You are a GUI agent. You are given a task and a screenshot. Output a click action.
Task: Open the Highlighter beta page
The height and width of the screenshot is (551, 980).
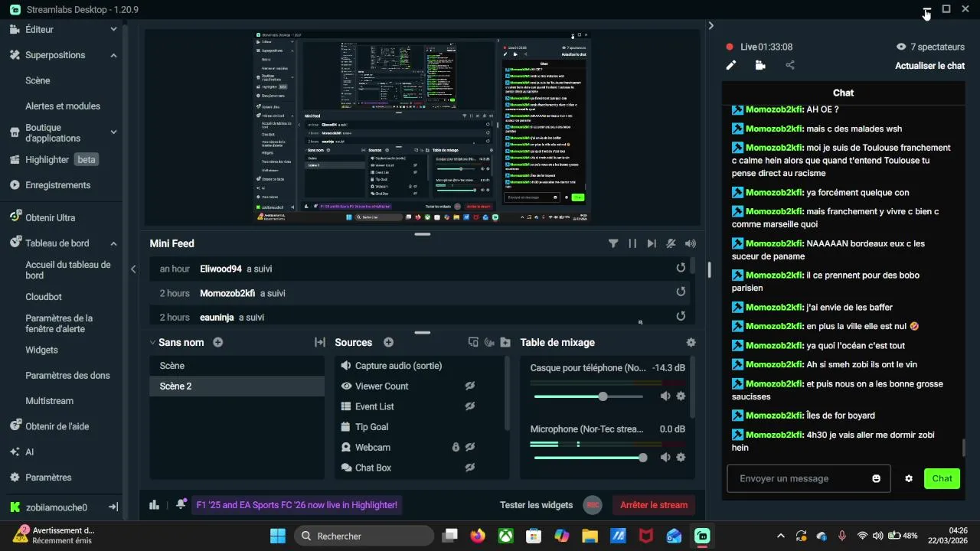pos(61,160)
